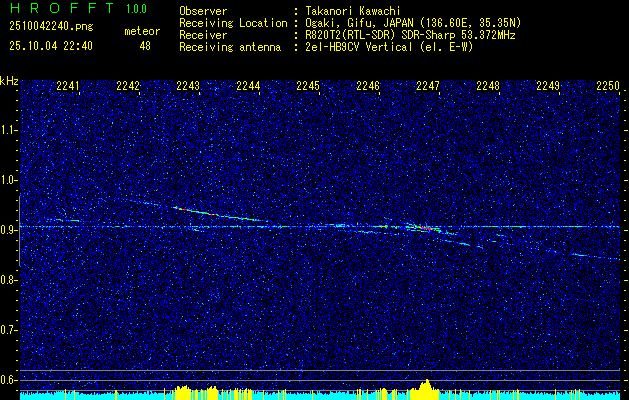Click the tallest yellow power peak near 2247
The height and width of the screenshot is (400, 629).
pyautogui.click(x=427, y=387)
